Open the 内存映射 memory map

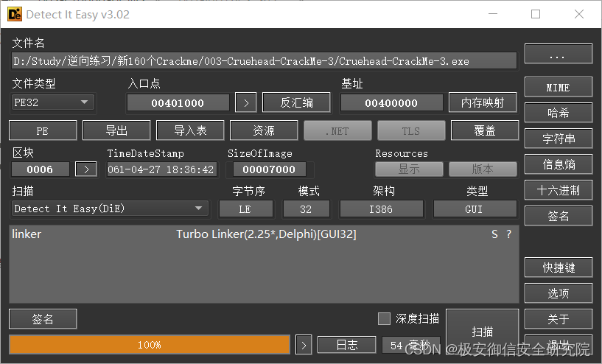483,102
